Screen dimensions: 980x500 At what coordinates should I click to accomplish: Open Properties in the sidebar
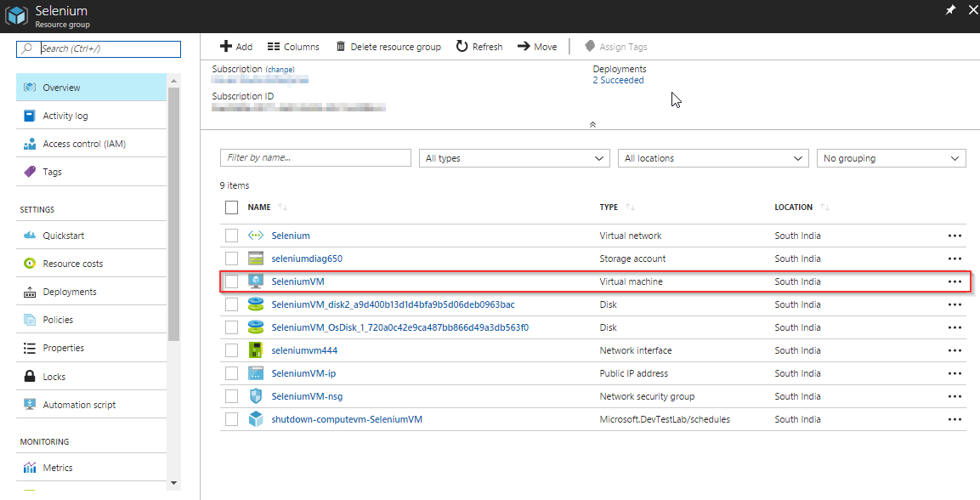click(x=91, y=348)
